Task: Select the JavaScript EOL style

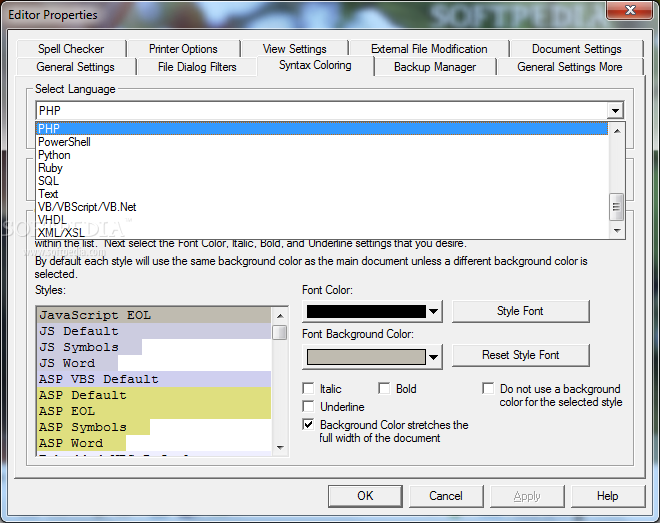Action: click(x=154, y=315)
